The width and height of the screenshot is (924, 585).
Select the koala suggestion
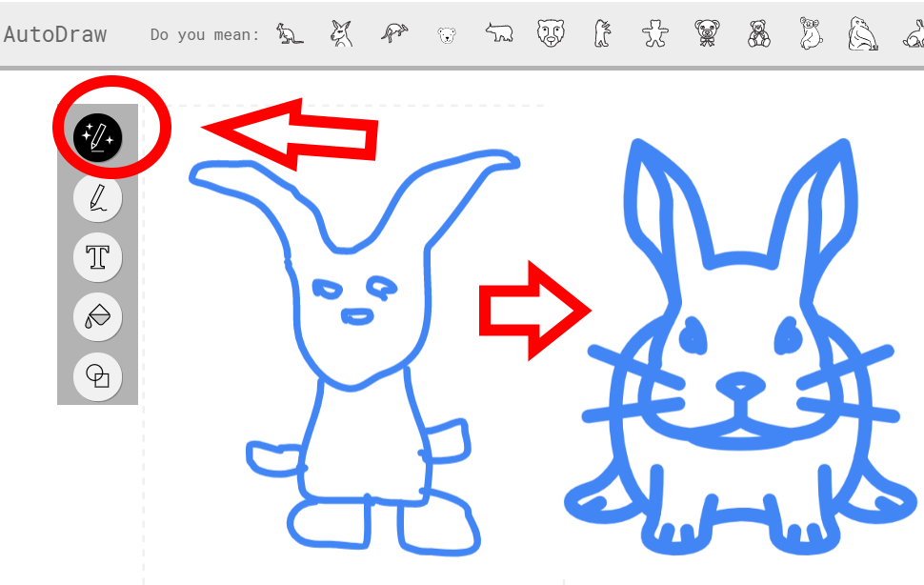[812, 33]
